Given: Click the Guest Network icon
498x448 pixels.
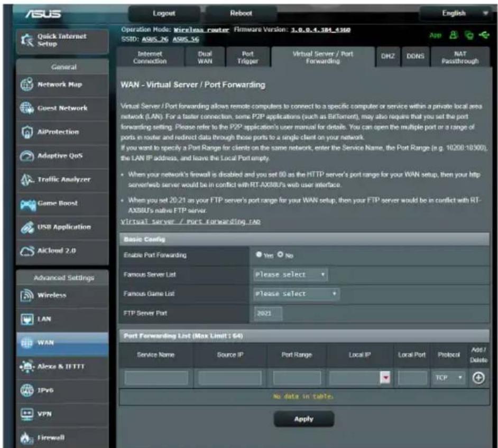Looking at the screenshot, I should pyautogui.click(x=26, y=108).
